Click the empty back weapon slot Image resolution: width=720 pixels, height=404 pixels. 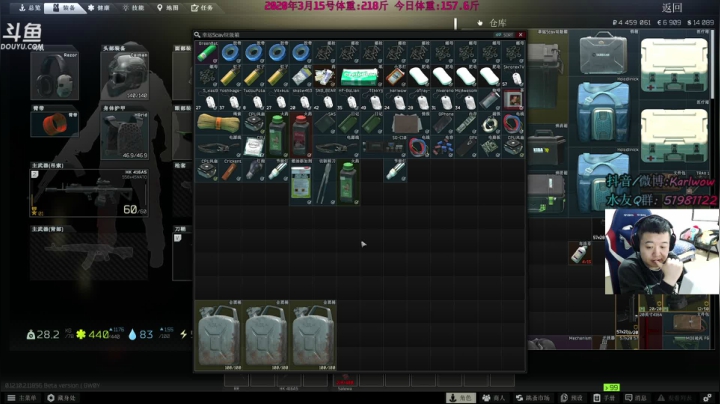(89, 256)
